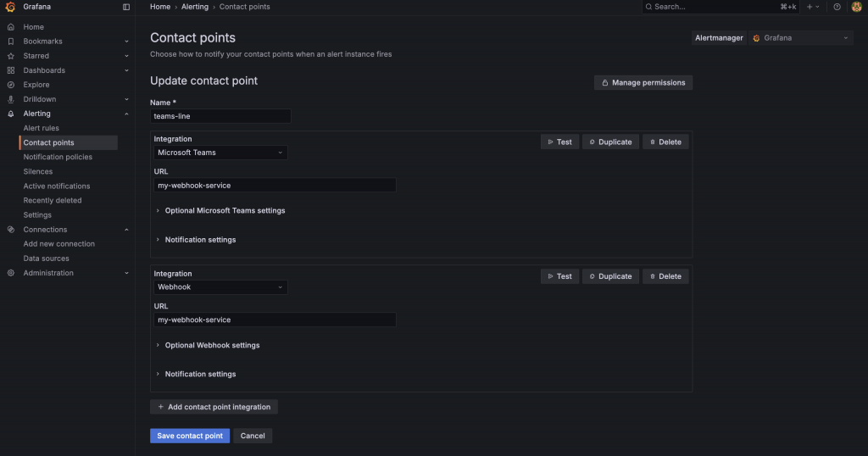Toggle the sidebar dock menu icon
868x456 pixels.
click(126, 7)
